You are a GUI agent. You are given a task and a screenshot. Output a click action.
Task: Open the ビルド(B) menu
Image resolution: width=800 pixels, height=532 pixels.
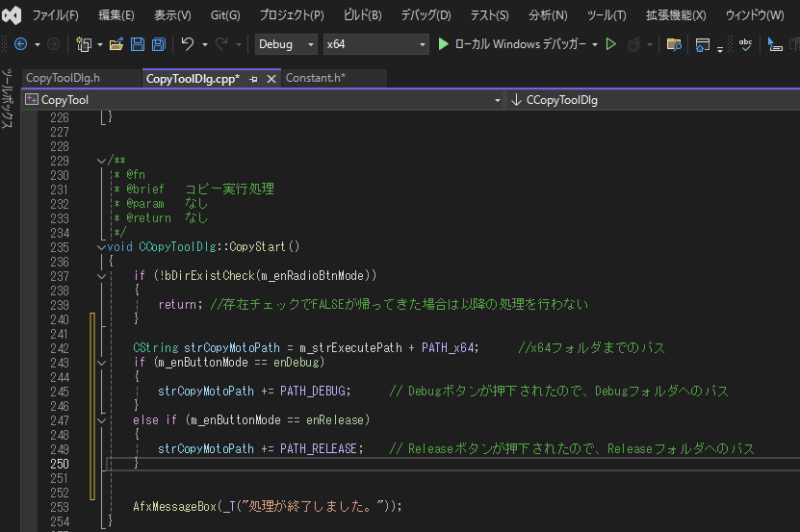[363, 15]
